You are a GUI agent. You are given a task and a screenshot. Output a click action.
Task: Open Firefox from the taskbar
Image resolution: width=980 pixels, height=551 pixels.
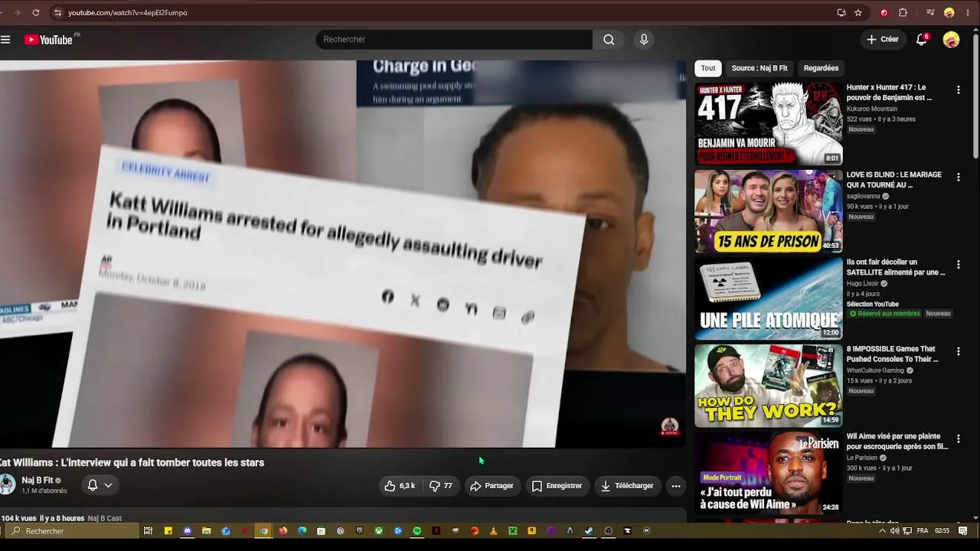283,531
